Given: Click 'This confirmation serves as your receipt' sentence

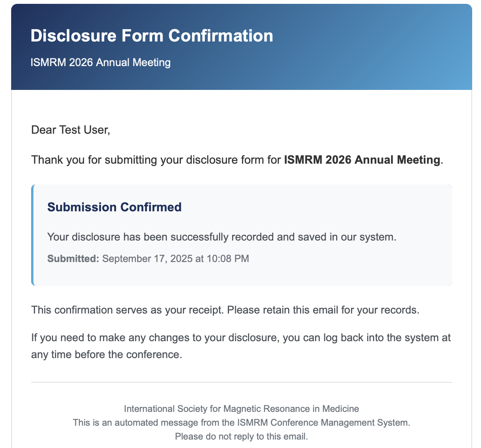Looking at the screenshot, I should 127,310.
